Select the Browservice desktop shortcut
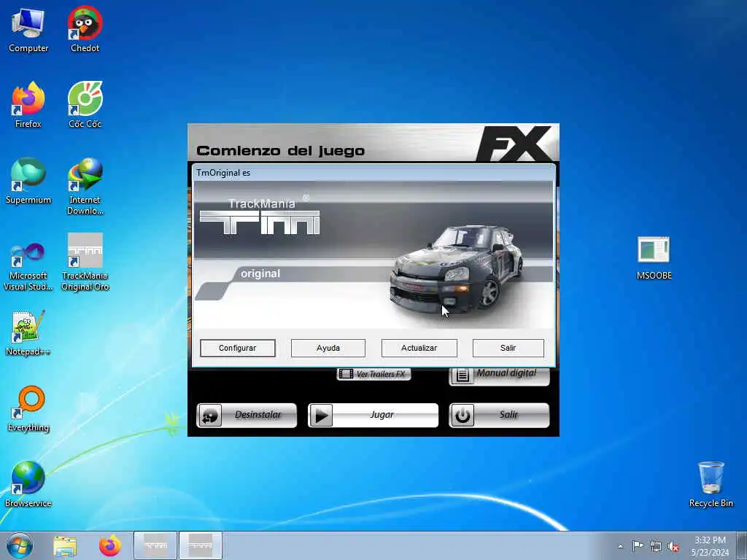 28,485
